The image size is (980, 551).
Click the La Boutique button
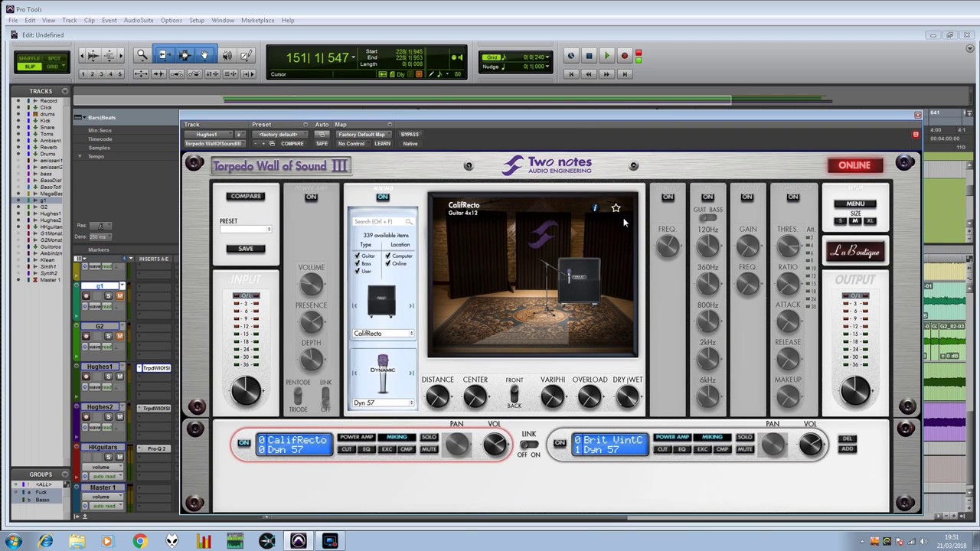coord(855,252)
